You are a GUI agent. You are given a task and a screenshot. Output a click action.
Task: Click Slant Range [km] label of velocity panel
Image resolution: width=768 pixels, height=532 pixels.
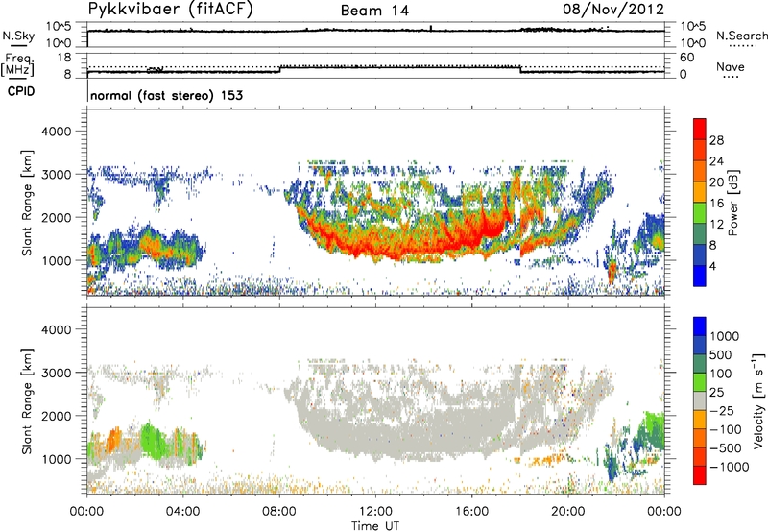(x=27, y=401)
